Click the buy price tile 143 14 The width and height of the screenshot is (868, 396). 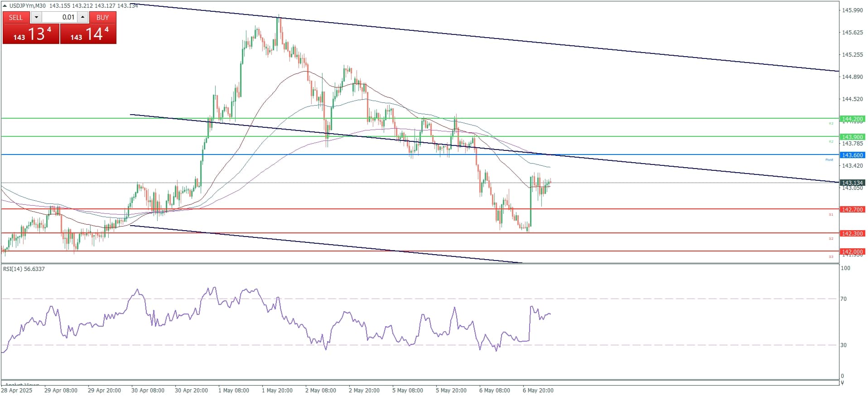pyautogui.click(x=88, y=34)
